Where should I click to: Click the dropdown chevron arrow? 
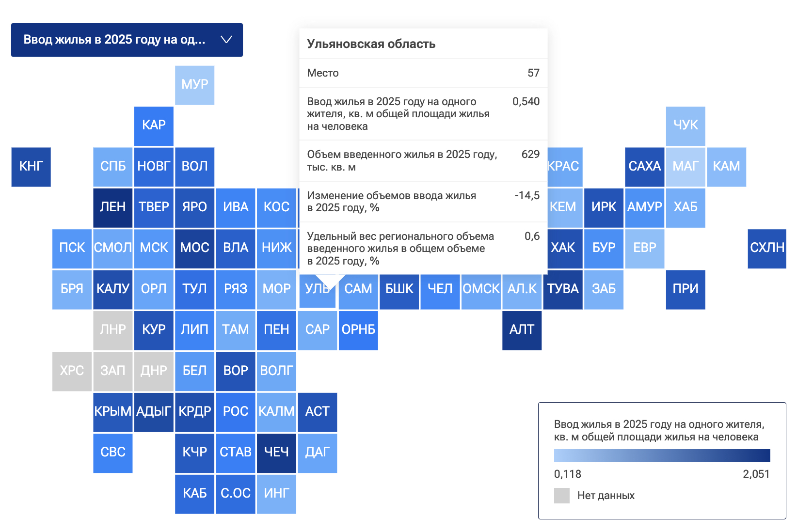pyautogui.click(x=226, y=40)
